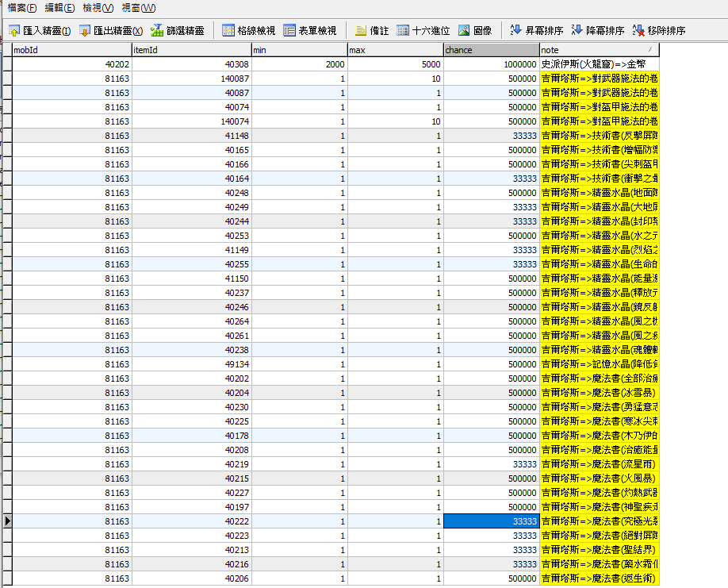Click the note 吉爾塔斯=>魔法書(冰雪暴)
This screenshot has width=728, height=588.
pos(599,393)
